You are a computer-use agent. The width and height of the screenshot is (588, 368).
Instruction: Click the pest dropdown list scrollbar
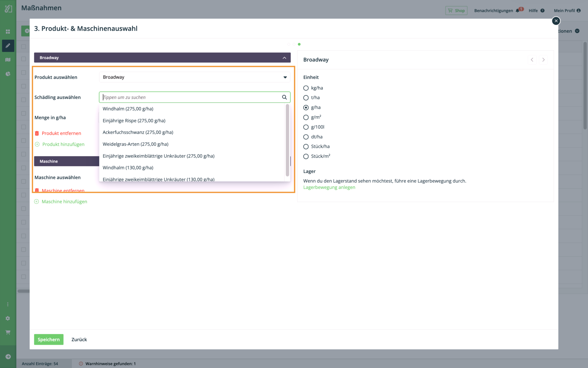287,140
